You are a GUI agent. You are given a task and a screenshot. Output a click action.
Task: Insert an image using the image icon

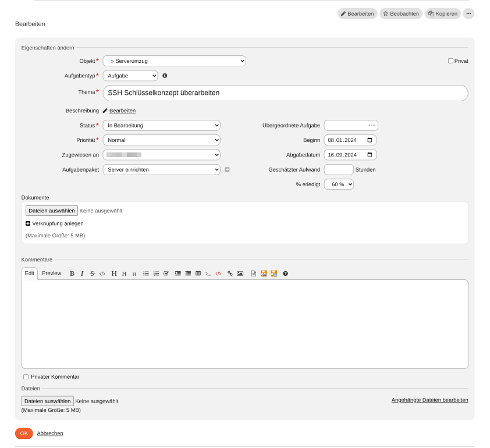point(240,273)
